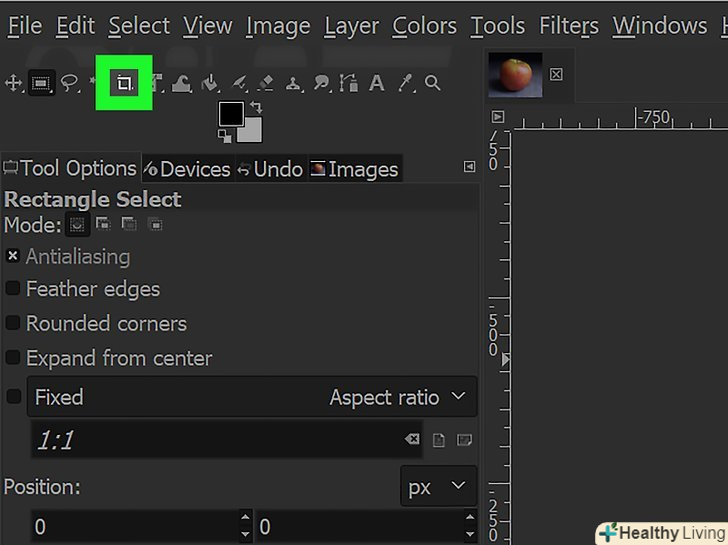The width and height of the screenshot is (728, 545).
Task: Disable the Antialiasing checkbox
Action: point(13,257)
